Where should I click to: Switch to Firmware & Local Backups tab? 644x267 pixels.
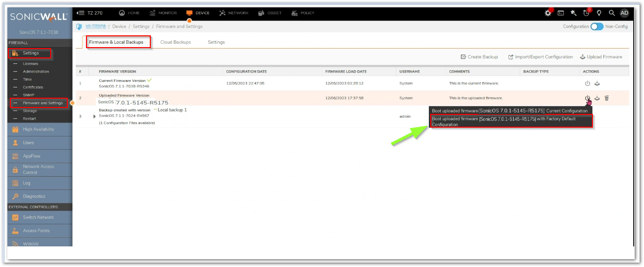[116, 42]
